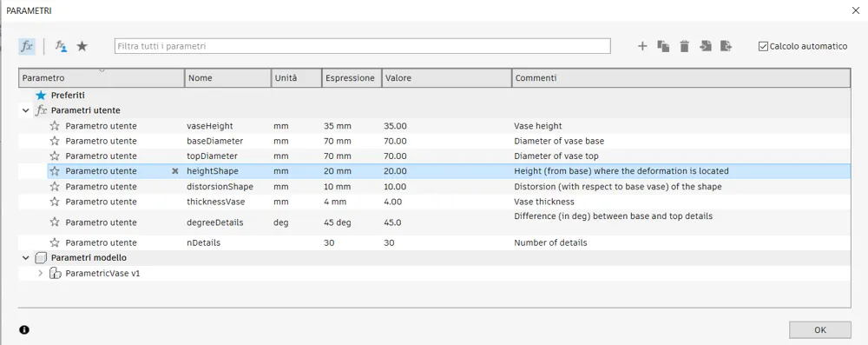
Task: Click the copy parameter icon
Action: 663,46
